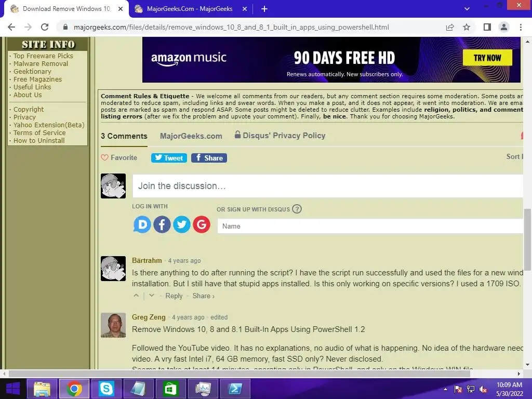Close the MajorGeeks.Com tab
Image resolution: width=532 pixels, height=399 pixels.
[245, 9]
